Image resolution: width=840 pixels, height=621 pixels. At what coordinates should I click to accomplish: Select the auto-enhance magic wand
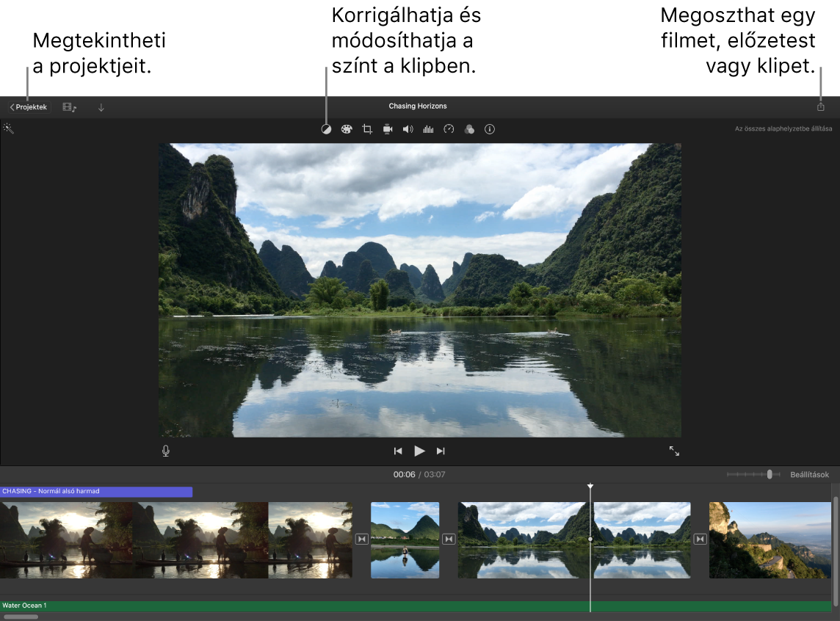pos(9,128)
